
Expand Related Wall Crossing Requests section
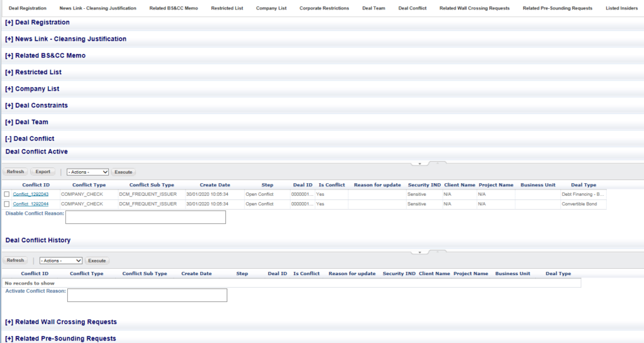pos(61,322)
